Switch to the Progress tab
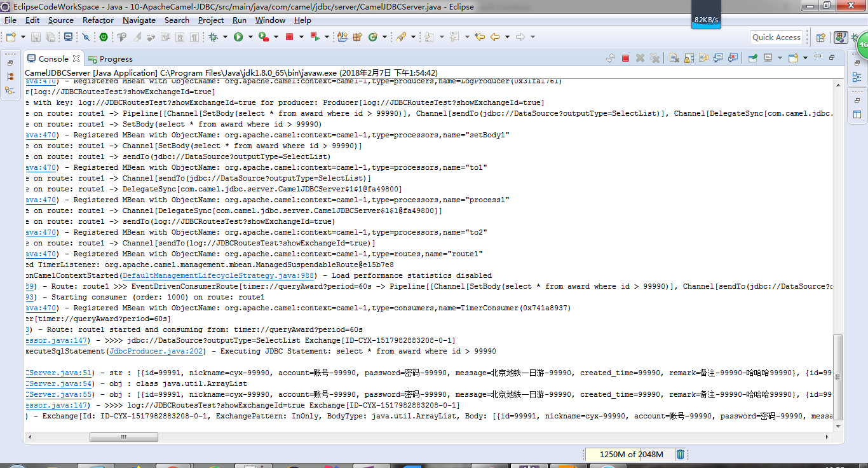 point(110,59)
